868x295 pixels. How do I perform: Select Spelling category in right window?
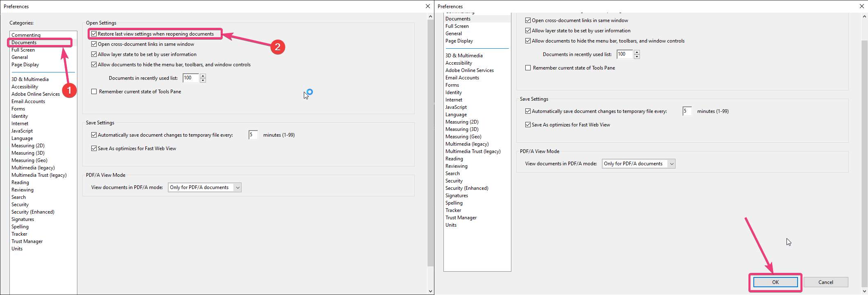[x=454, y=203]
